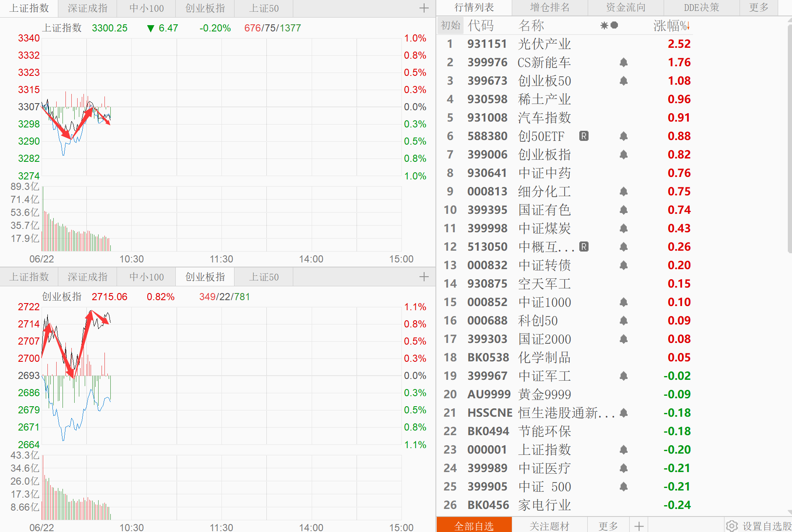This screenshot has width=792, height=532.
Task: Select the 光伏产业 row name
Action: (544, 44)
